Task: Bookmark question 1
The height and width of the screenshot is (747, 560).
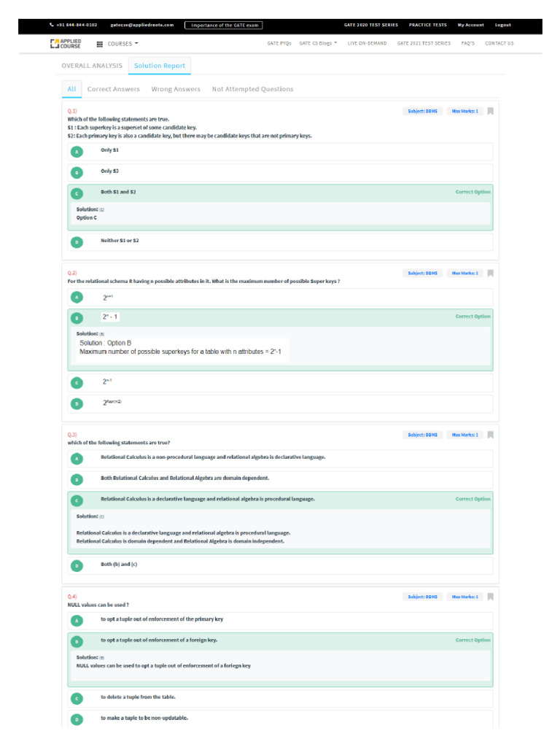Action: (491, 112)
